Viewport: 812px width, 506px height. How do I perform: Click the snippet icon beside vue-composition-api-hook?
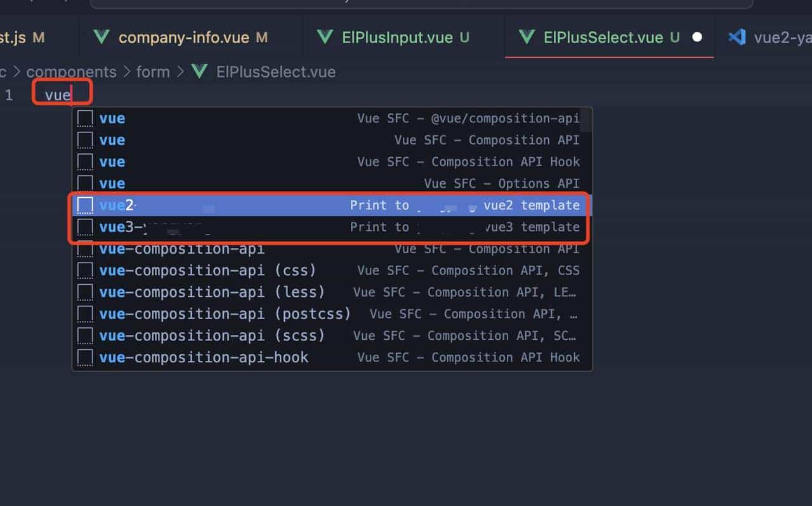pos(84,356)
